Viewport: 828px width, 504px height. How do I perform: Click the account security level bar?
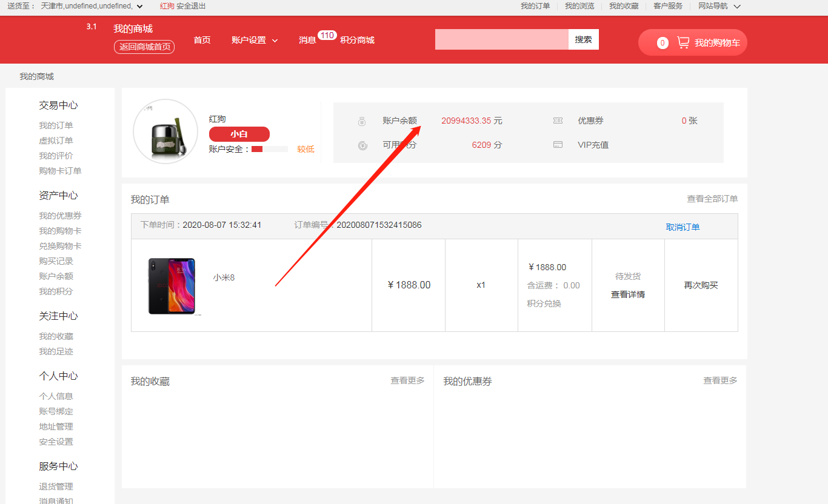(x=269, y=149)
